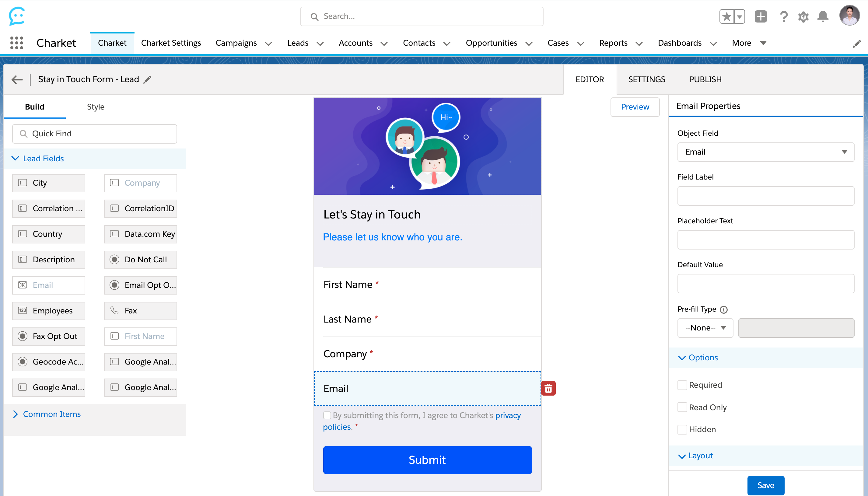Select the Employees lead field
Viewport: 868px width, 496px height.
[x=48, y=311]
